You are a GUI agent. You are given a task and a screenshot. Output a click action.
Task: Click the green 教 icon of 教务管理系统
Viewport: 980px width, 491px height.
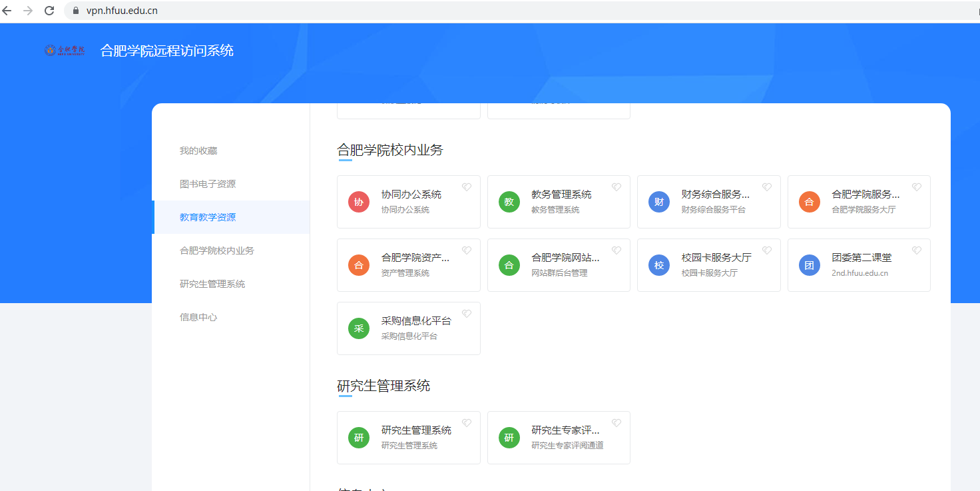tap(509, 202)
